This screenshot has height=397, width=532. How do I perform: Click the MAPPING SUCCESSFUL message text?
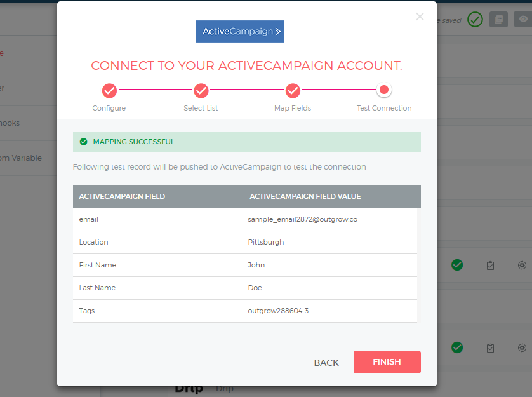[x=135, y=142]
